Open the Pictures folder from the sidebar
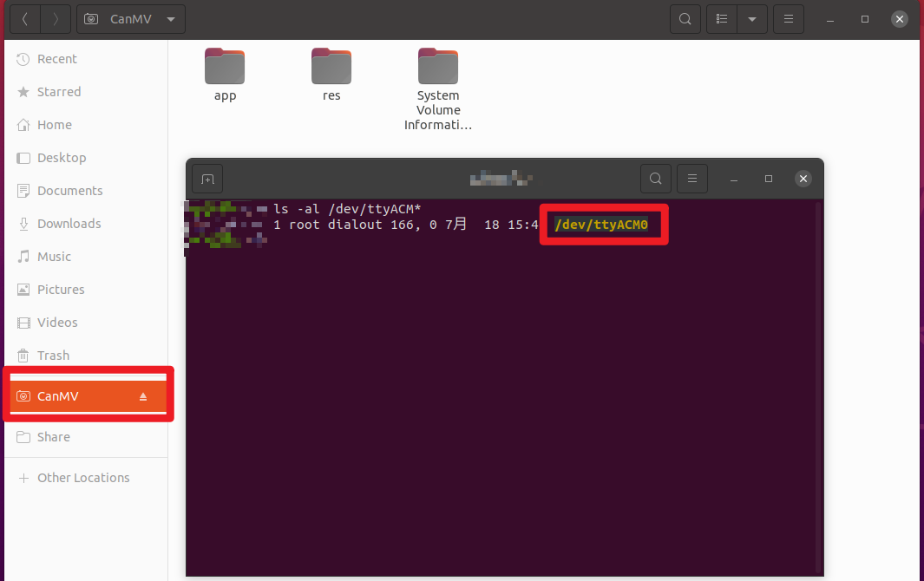The image size is (924, 581). click(x=61, y=289)
